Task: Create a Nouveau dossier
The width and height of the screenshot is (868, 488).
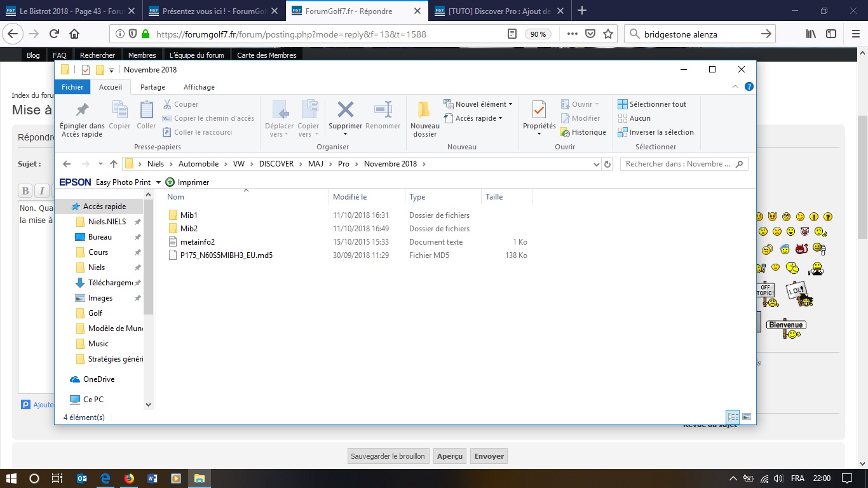Action: tap(424, 119)
